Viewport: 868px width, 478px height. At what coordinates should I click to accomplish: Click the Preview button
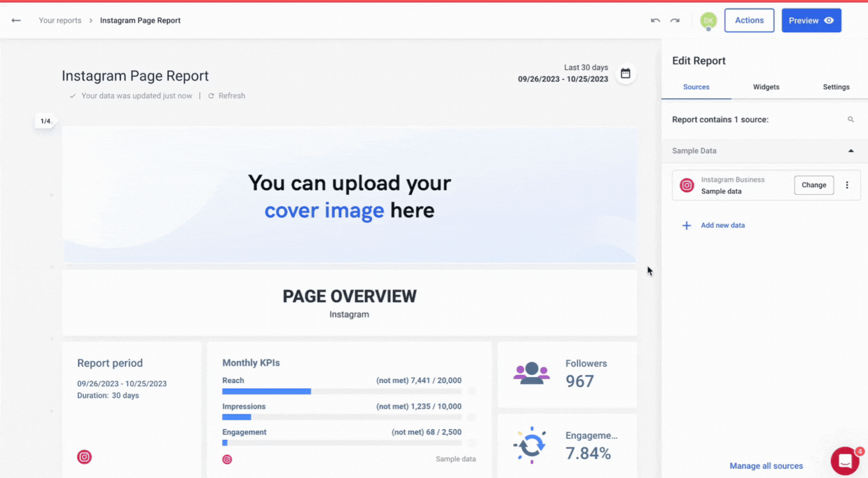[x=811, y=20]
